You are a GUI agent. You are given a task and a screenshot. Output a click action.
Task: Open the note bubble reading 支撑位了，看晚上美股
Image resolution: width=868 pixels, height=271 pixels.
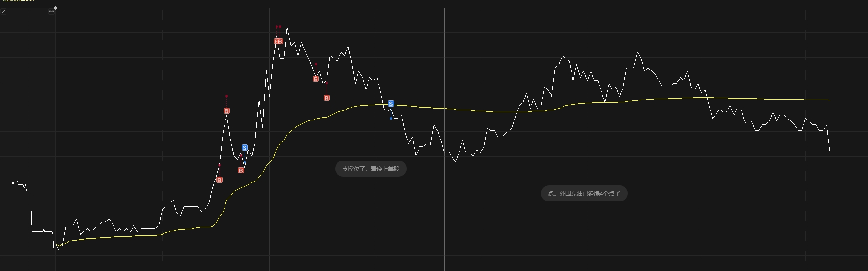click(x=370, y=169)
